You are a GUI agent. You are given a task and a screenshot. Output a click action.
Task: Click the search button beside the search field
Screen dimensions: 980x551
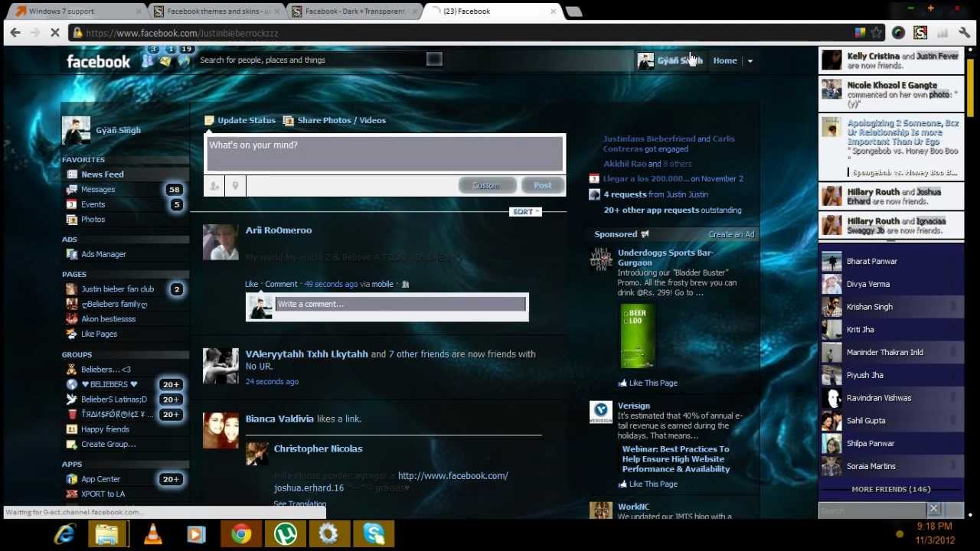pyautogui.click(x=434, y=60)
